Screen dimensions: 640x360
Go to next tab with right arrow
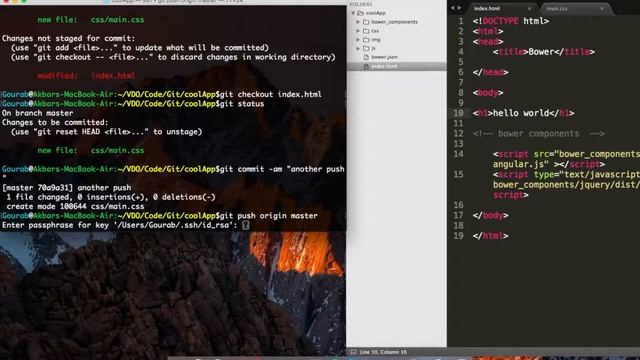click(x=459, y=8)
